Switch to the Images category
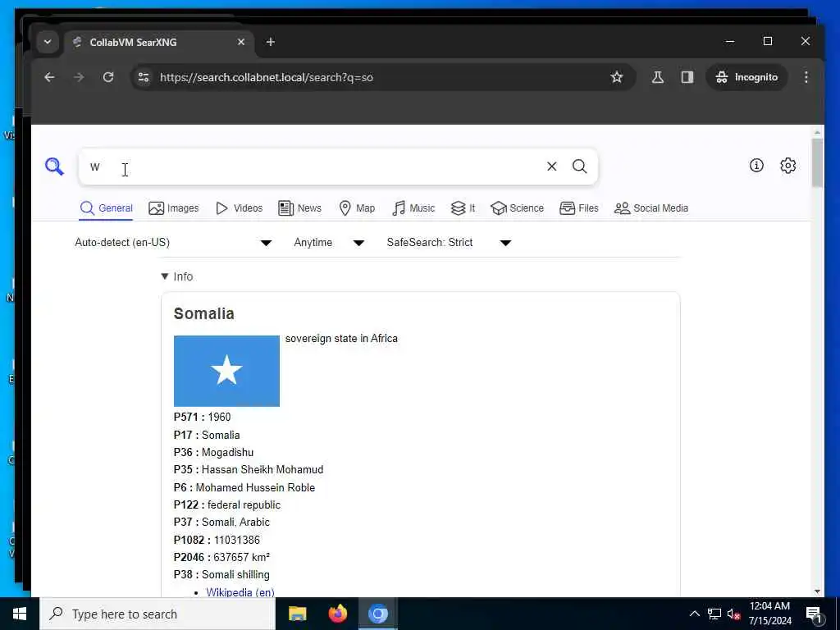This screenshot has width=840, height=630. pyautogui.click(x=174, y=208)
